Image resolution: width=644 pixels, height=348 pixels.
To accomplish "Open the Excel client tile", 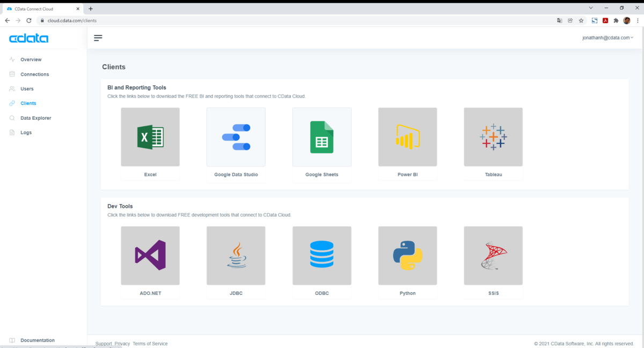I will click(x=150, y=137).
